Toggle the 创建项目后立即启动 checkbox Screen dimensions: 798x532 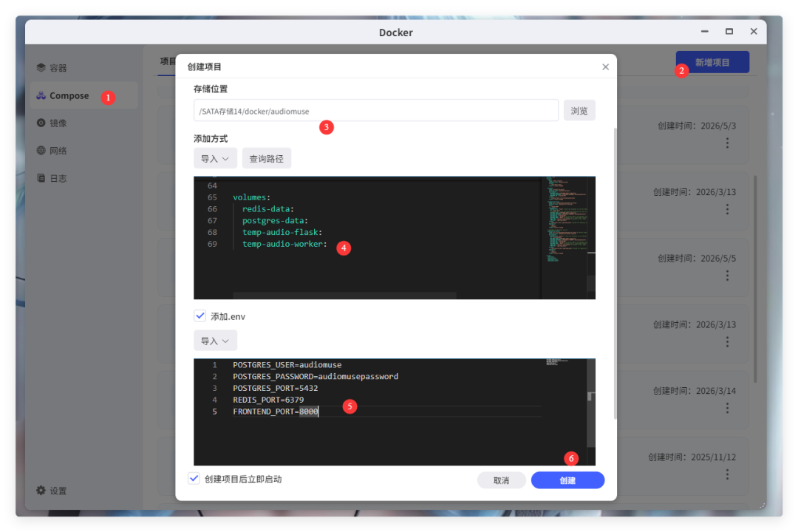coord(194,479)
